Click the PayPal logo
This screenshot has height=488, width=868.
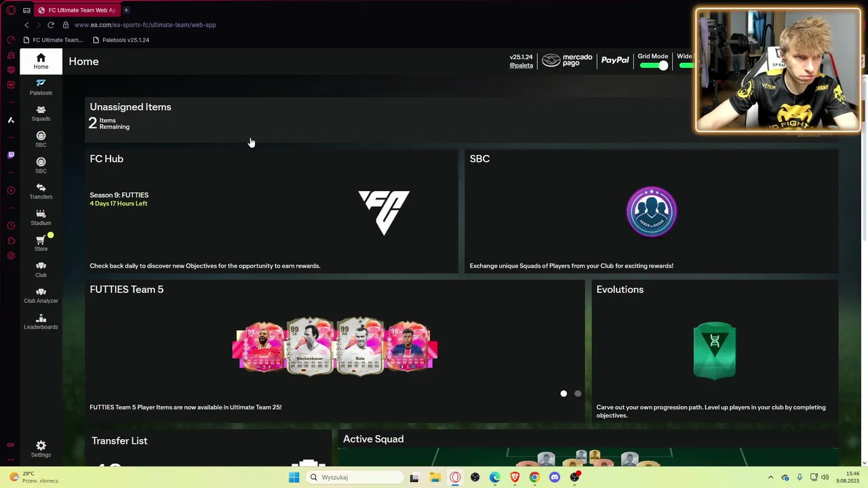(615, 61)
